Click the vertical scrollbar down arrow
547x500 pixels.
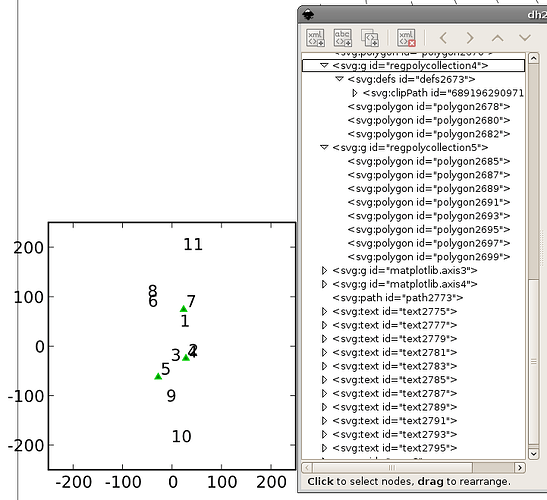click(x=533, y=454)
